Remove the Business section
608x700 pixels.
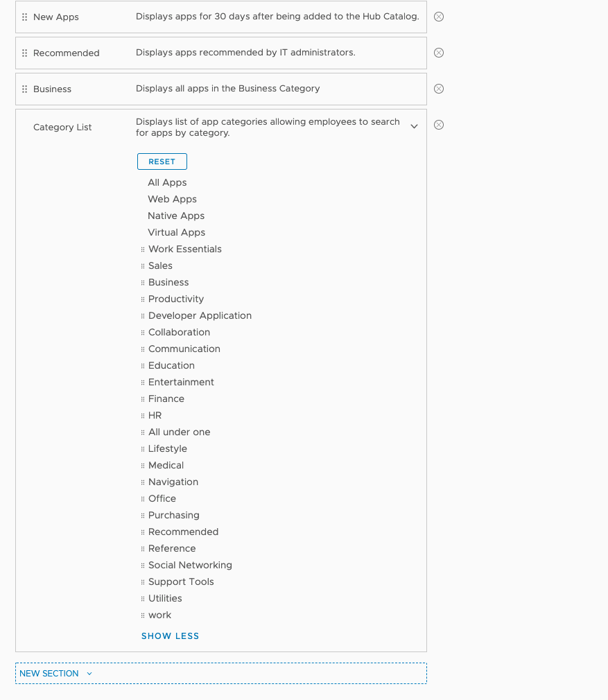click(x=438, y=89)
